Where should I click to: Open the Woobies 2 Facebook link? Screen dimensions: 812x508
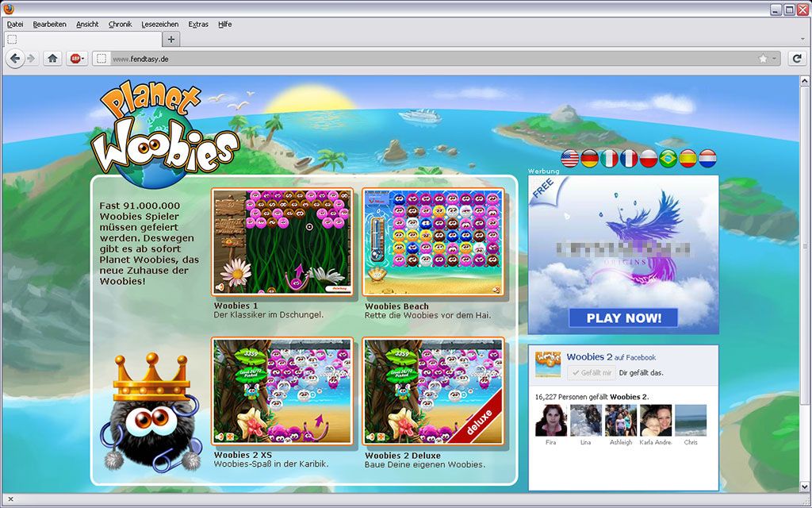(589, 356)
